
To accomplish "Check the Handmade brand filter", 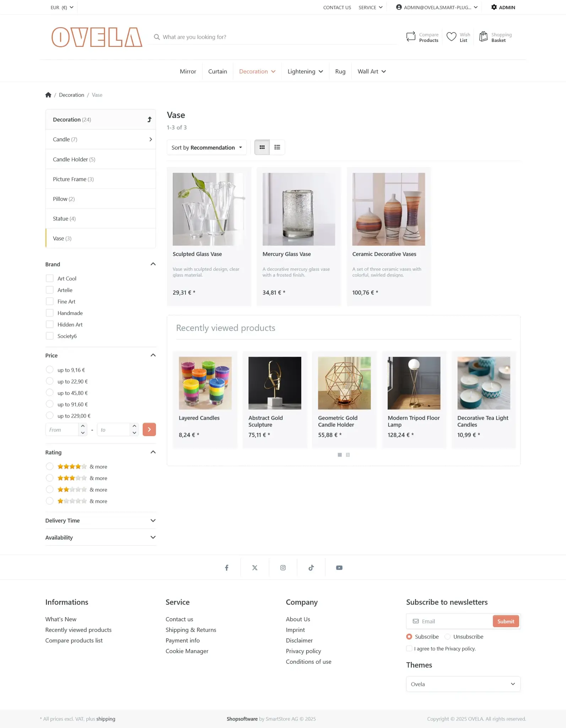I will click(x=50, y=313).
